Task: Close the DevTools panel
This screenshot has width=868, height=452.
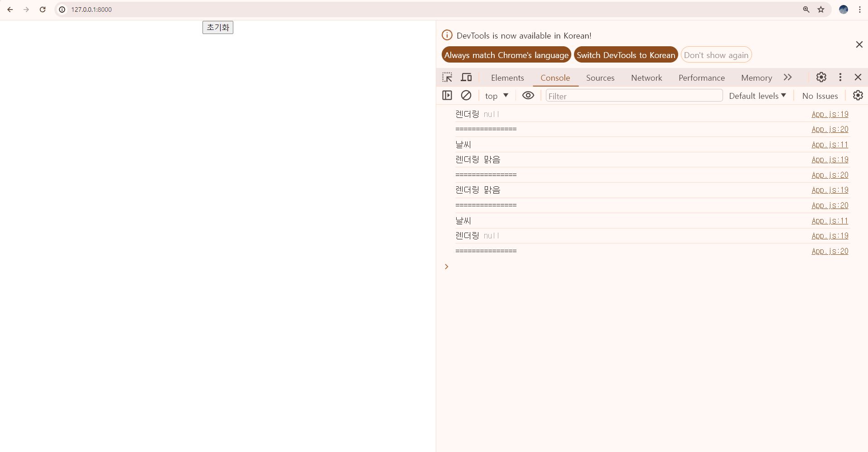Action: [x=858, y=77]
